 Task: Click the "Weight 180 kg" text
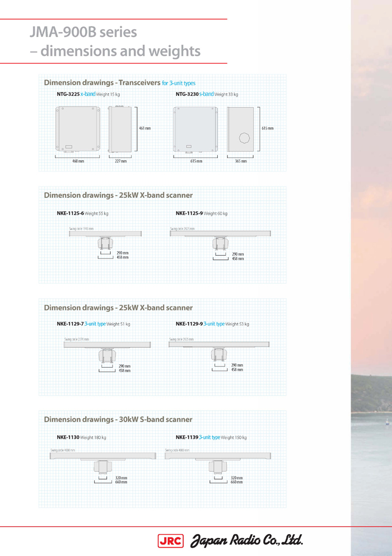93,438
